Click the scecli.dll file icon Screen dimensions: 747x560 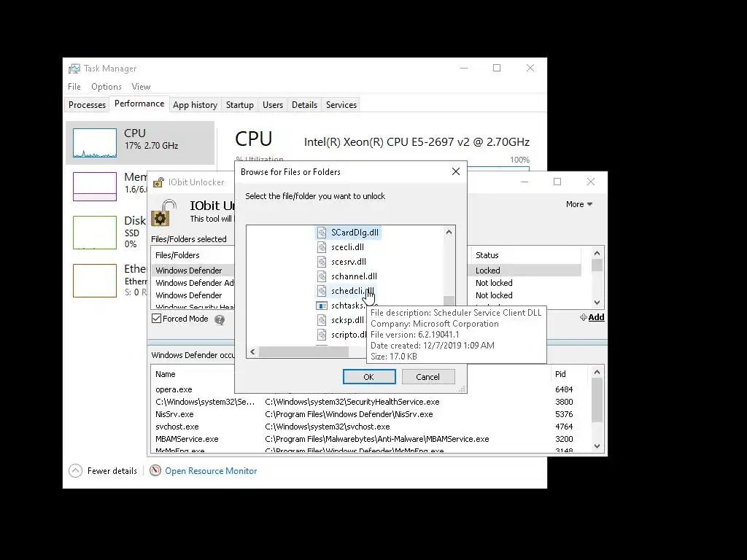(x=322, y=247)
